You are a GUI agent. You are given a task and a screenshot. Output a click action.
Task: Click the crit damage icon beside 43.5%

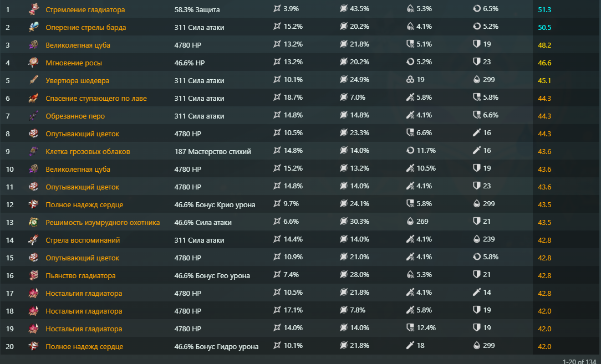click(x=344, y=9)
